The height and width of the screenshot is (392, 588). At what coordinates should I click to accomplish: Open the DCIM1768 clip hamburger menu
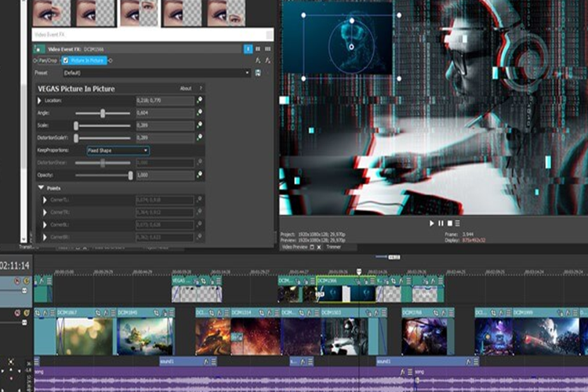451,313
